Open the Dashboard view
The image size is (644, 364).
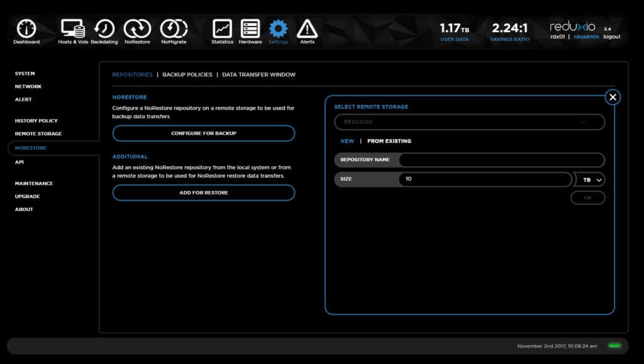(x=26, y=31)
